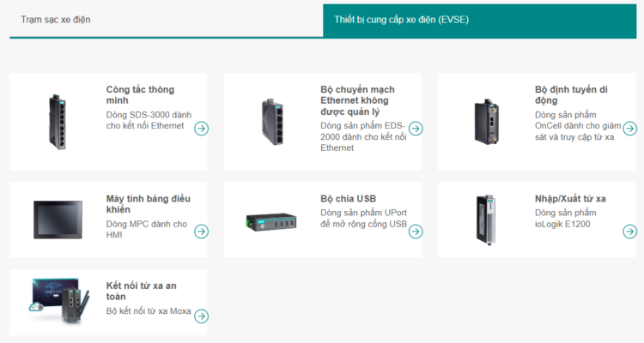Open the SDS-3000 smart switch product image
The width and height of the screenshot is (644, 343).
tap(58, 122)
